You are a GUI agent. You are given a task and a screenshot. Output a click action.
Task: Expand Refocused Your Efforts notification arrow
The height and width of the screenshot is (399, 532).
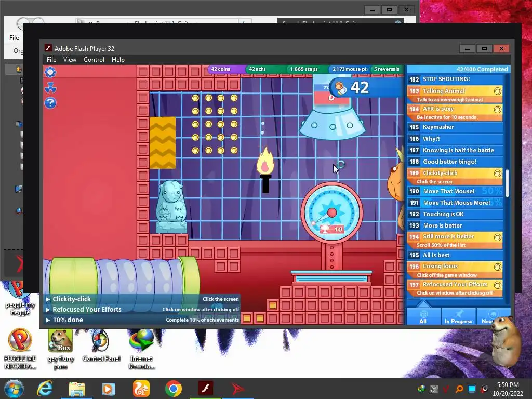48,310
